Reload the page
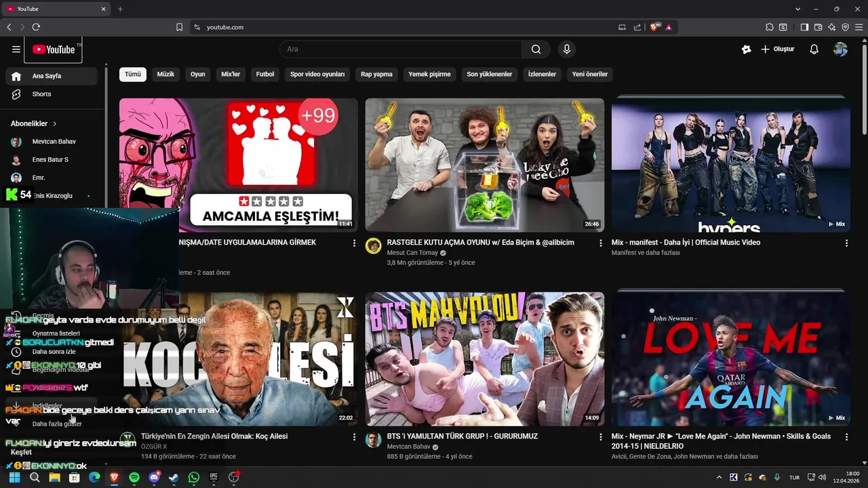 coord(36,27)
